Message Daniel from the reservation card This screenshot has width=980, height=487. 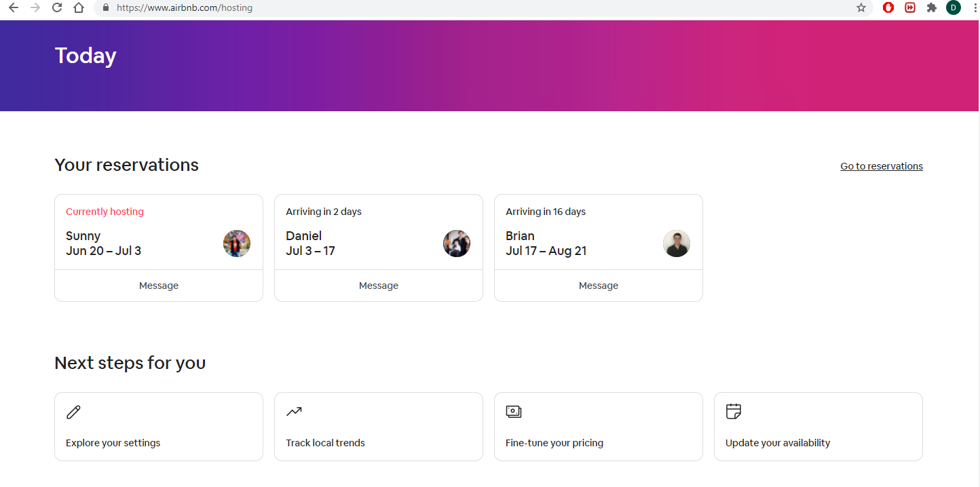(x=379, y=286)
